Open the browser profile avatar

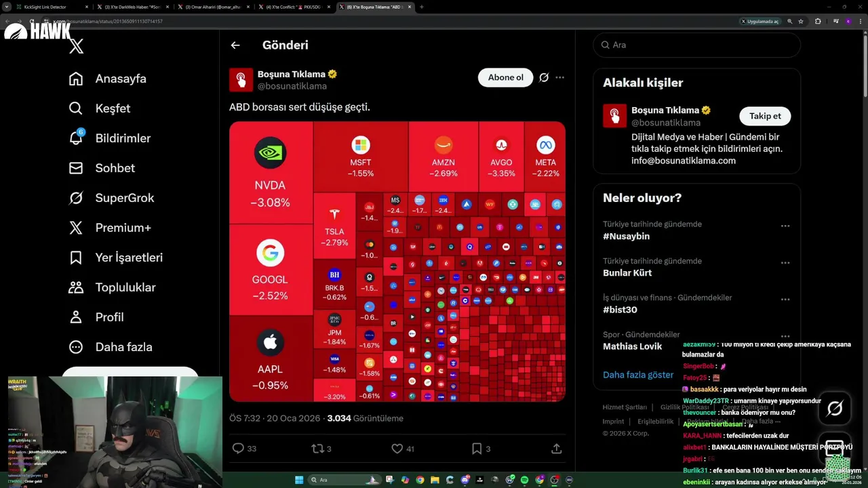tap(848, 21)
